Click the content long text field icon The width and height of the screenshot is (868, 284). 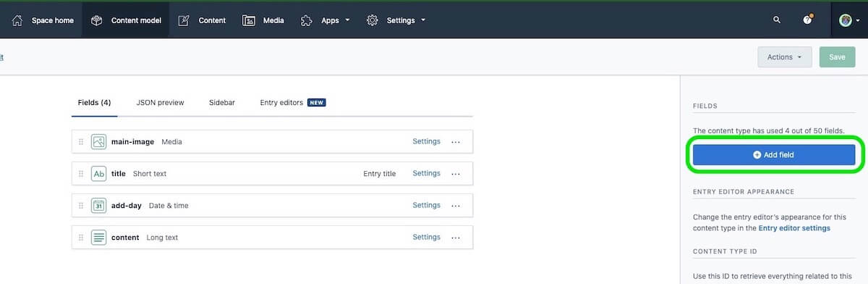[98, 238]
